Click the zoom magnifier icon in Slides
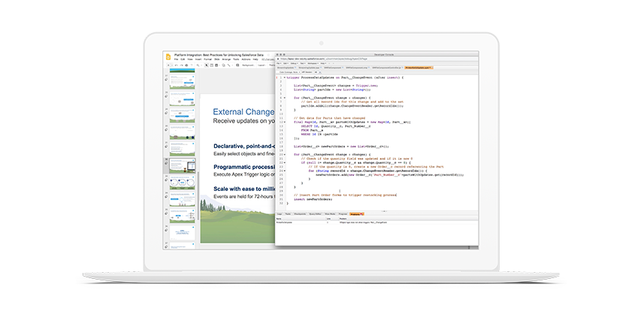Screen dimensions: 644x336 198,65
